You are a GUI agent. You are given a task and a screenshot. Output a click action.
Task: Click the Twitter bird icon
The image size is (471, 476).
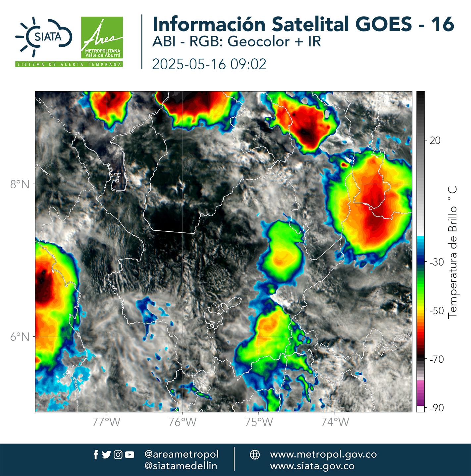[106, 455]
